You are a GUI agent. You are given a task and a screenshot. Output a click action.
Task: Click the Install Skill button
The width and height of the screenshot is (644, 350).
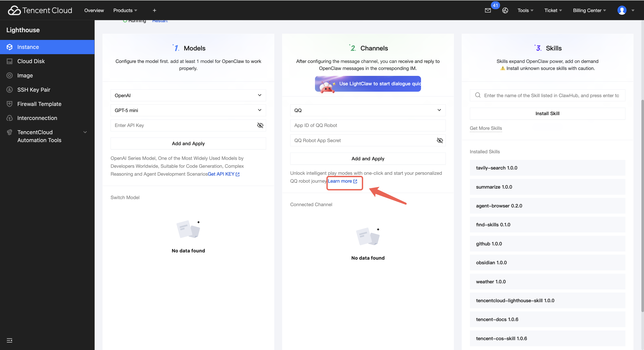(x=547, y=113)
